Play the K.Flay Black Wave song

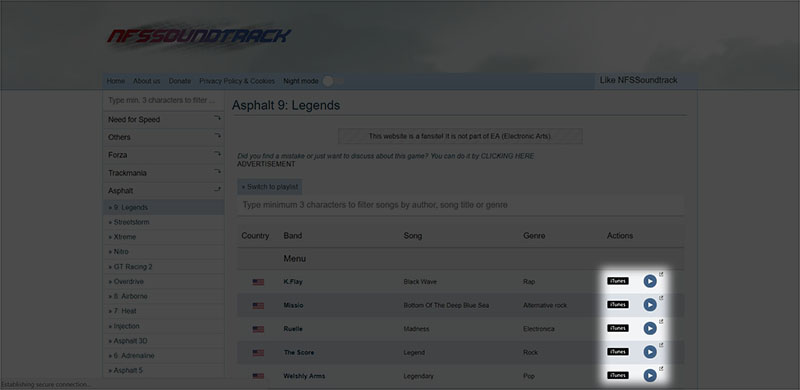(649, 281)
